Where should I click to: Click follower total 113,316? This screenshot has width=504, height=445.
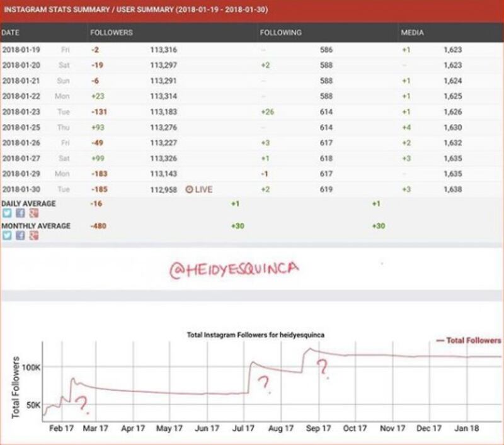click(x=164, y=50)
